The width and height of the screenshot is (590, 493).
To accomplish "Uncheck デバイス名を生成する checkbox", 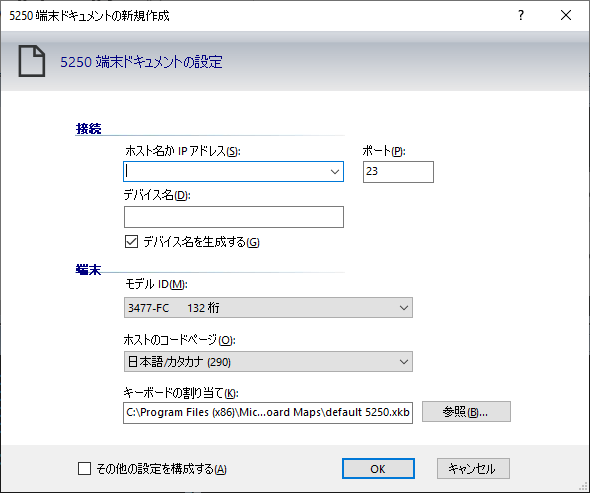I will click(x=131, y=242).
